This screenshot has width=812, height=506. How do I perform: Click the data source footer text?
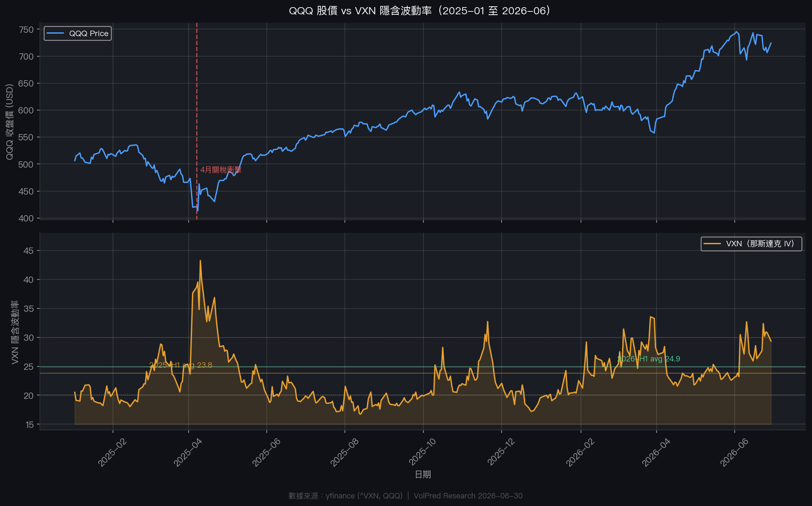tap(405, 496)
